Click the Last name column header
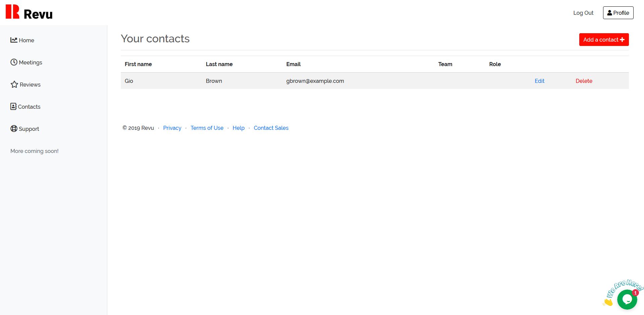The height and width of the screenshot is (315, 644). pyautogui.click(x=219, y=64)
